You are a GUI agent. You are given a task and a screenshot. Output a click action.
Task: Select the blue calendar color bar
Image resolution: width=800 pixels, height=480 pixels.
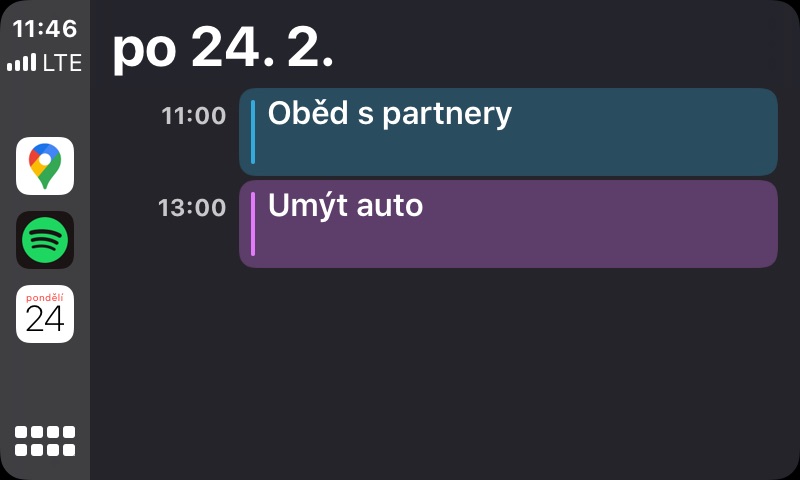click(253, 131)
